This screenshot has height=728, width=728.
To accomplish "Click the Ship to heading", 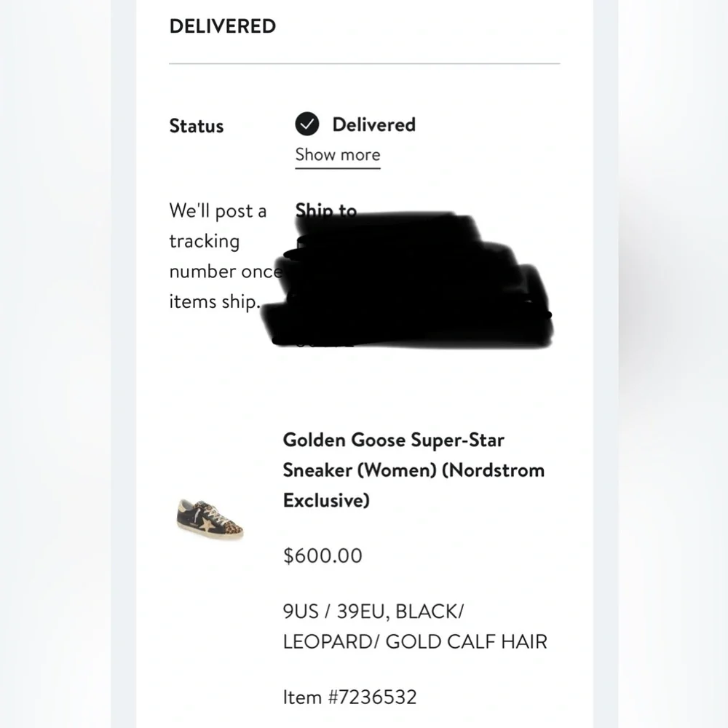I will tap(325, 210).
